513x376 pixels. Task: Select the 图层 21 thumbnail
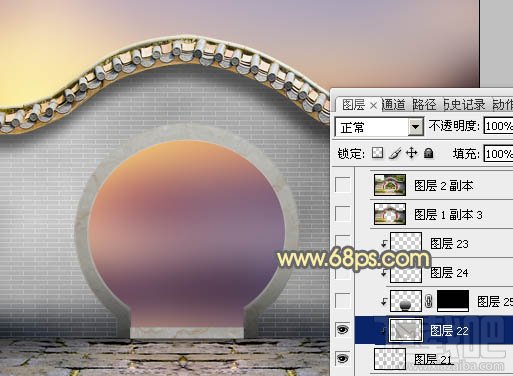390,359
